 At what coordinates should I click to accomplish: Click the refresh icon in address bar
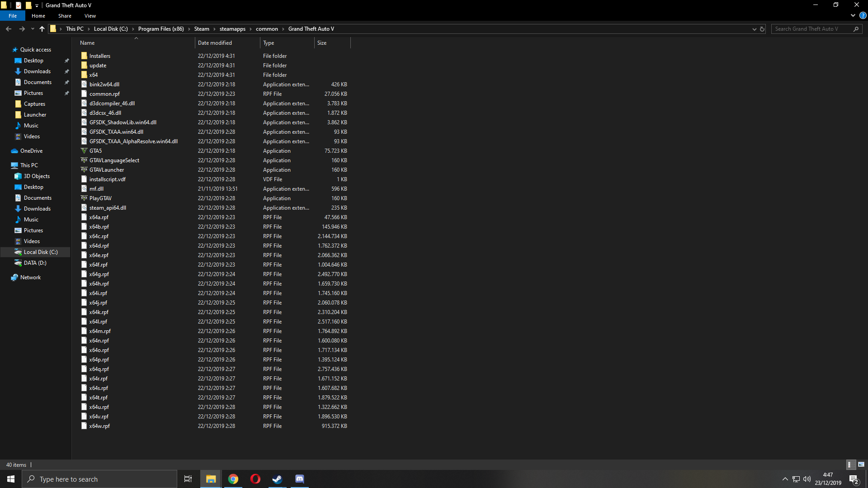point(762,29)
